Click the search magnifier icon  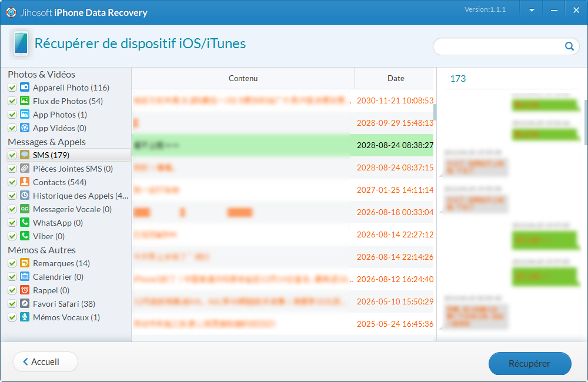click(x=569, y=45)
